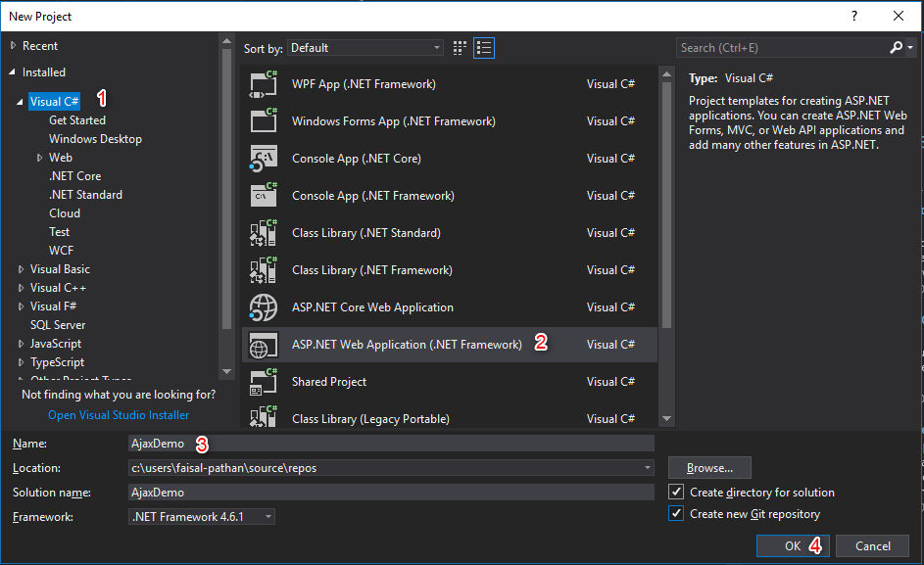Click the OK button

793,546
